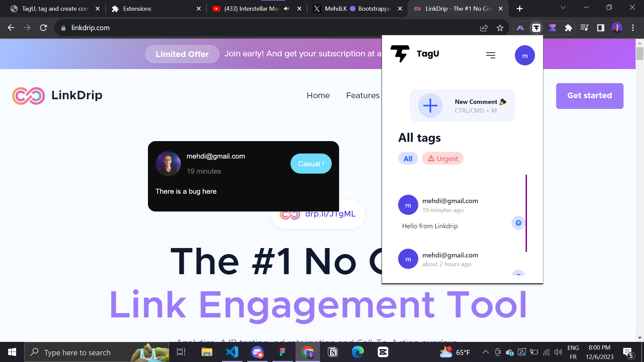Expand the tab search chevron

pos(563,7)
